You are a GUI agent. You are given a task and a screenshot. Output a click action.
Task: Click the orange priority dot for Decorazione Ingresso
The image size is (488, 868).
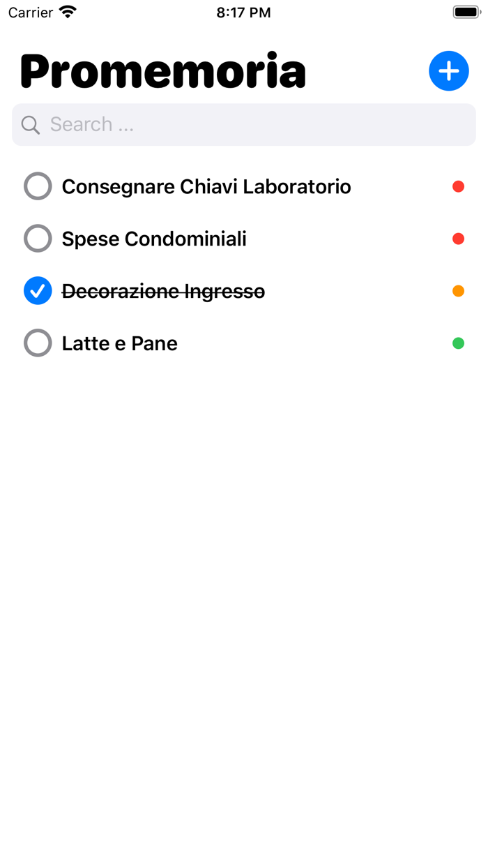pyautogui.click(x=458, y=291)
